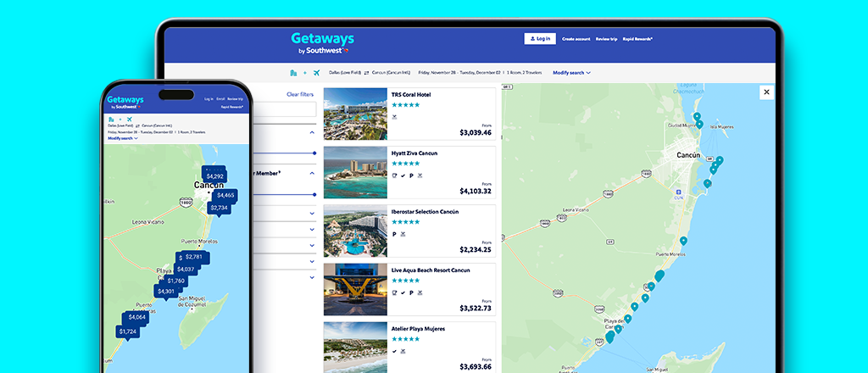The height and width of the screenshot is (373, 868).
Task: Click the airplane icon in tablet search bar
Action: [x=317, y=73]
